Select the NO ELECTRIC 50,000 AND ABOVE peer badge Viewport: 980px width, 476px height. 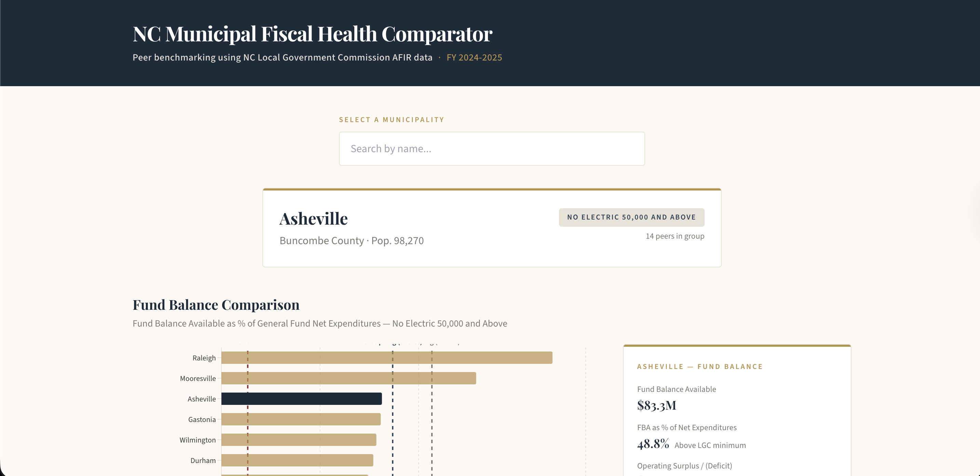[x=631, y=217]
